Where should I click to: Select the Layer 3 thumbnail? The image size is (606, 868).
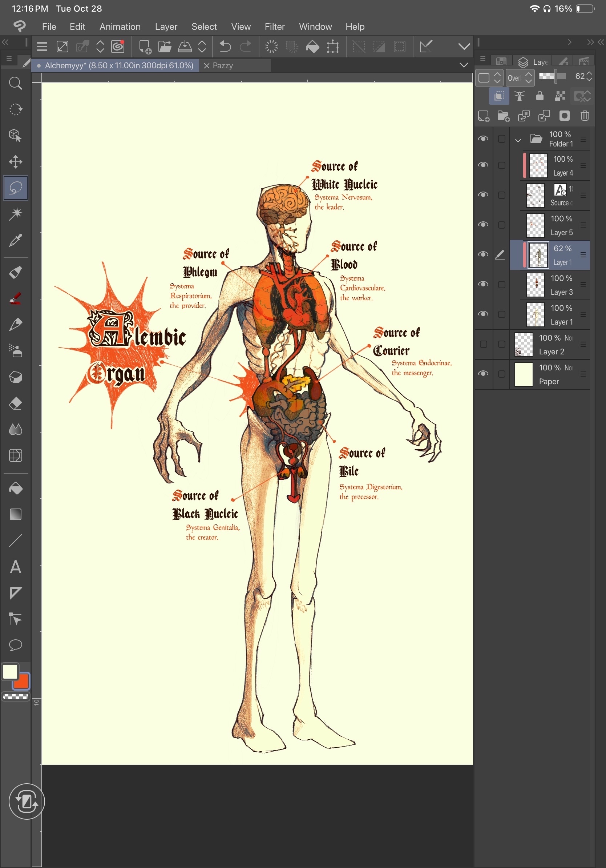tap(536, 285)
